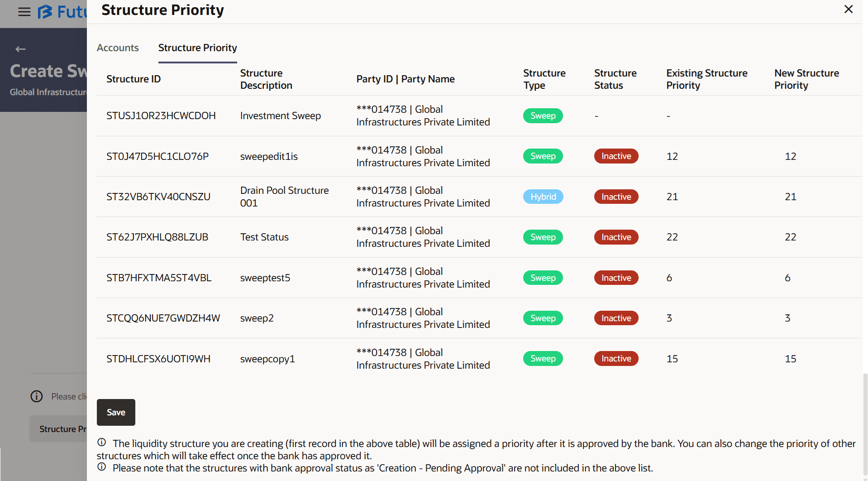Viewport: 868px width, 481px height.
Task: Click the partially hidden Structure Priority button
Action: 59,429
